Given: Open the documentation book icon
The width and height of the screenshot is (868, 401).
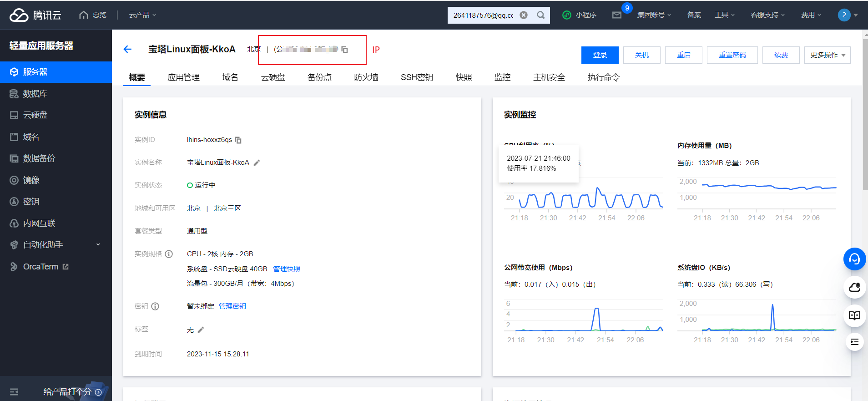Looking at the screenshot, I should coord(854,315).
